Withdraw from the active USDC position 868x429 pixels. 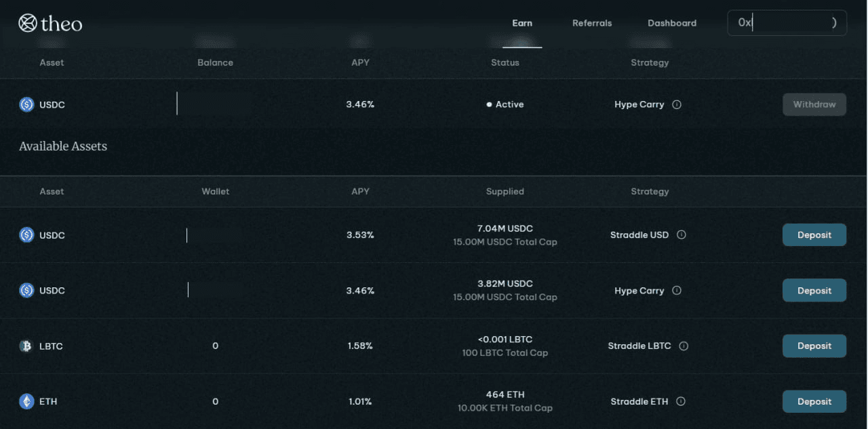pos(814,104)
